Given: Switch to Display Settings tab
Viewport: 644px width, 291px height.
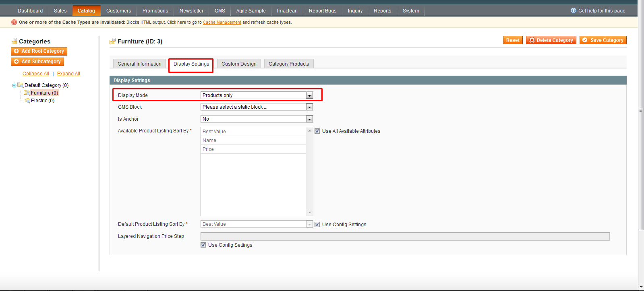Looking at the screenshot, I should pyautogui.click(x=191, y=64).
